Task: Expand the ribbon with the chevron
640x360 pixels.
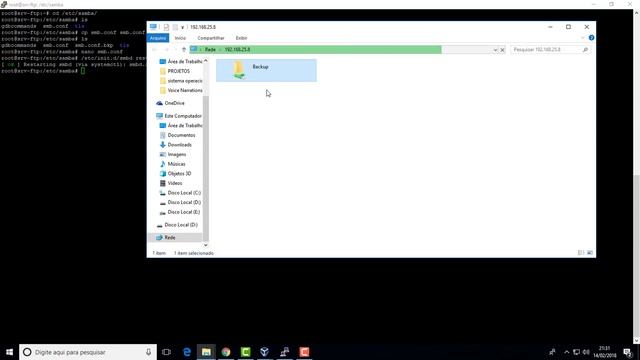Action: pyautogui.click(x=582, y=38)
